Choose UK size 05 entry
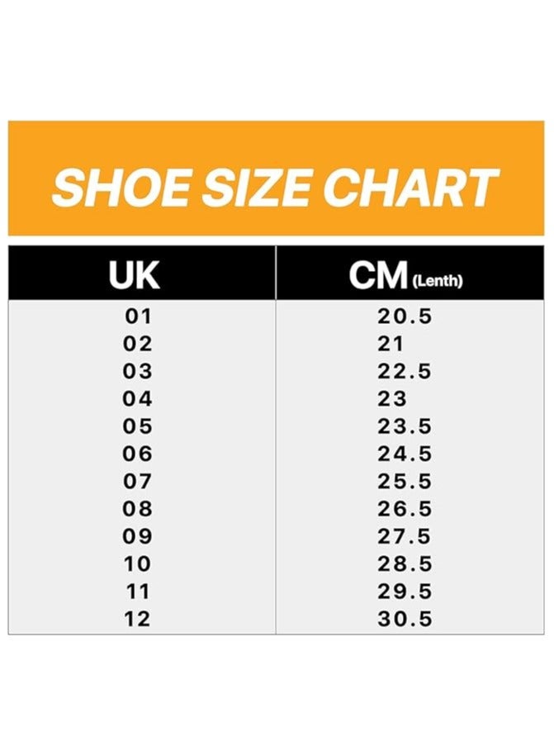The height and width of the screenshot is (756, 554). pyautogui.click(x=138, y=426)
